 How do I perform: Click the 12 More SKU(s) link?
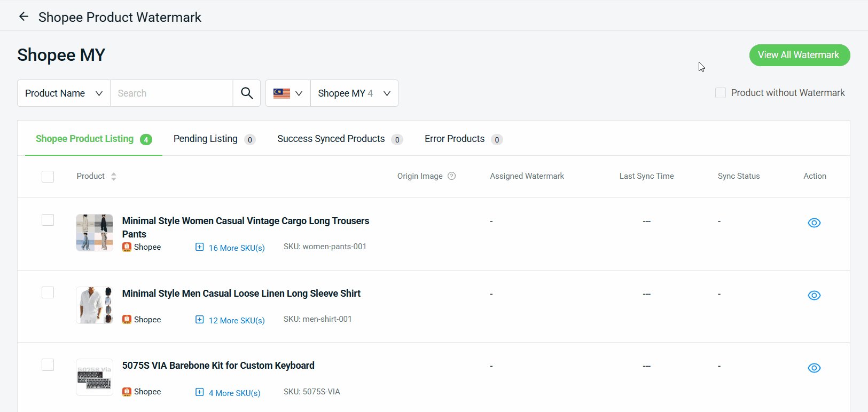[x=237, y=320]
